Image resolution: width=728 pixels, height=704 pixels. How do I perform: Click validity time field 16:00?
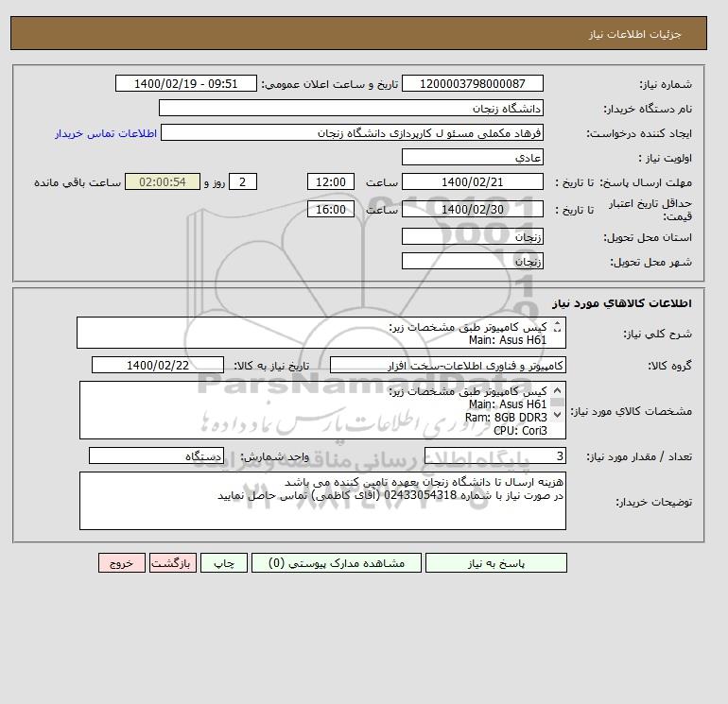pos(331,209)
